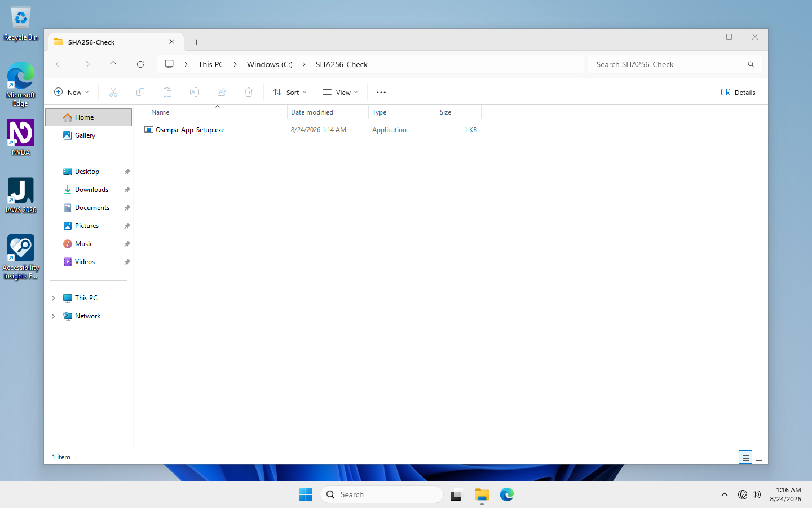Expand This PC in navigation pane

[54, 298]
